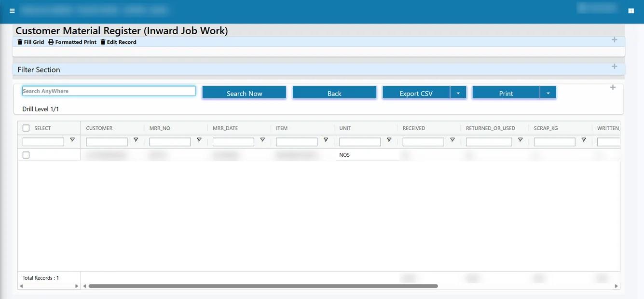This screenshot has width=644, height=299.
Task: Open the filter icon for RETURNED_OR_USED column
Action: click(520, 140)
